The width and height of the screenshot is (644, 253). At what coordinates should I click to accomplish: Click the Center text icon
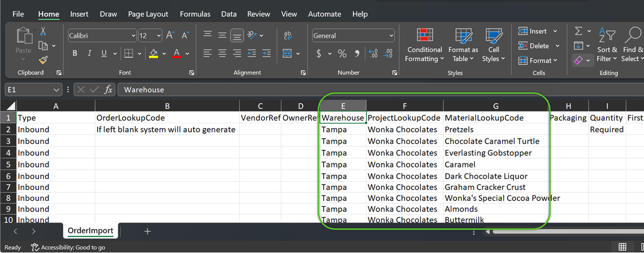[222, 53]
